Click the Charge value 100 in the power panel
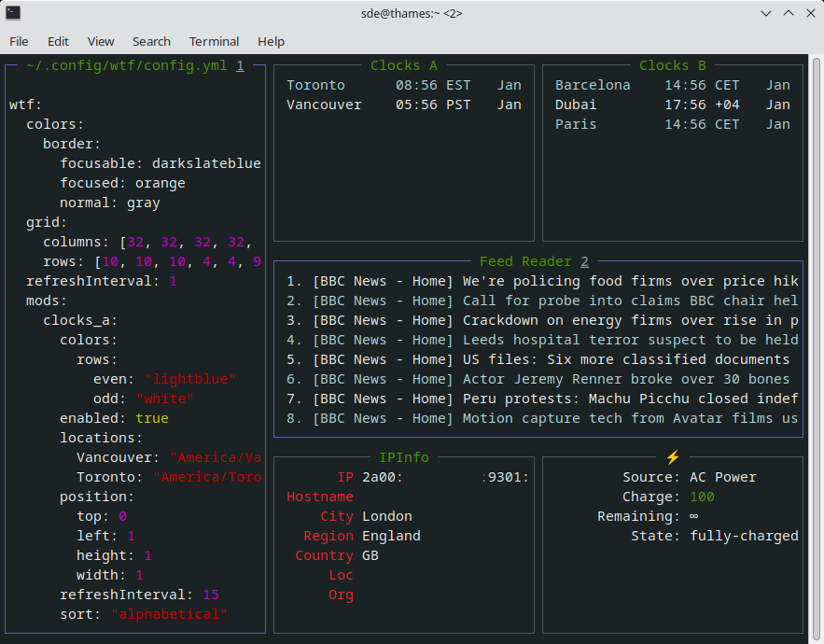Screen dimensions: 824x644 (x=701, y=496)
